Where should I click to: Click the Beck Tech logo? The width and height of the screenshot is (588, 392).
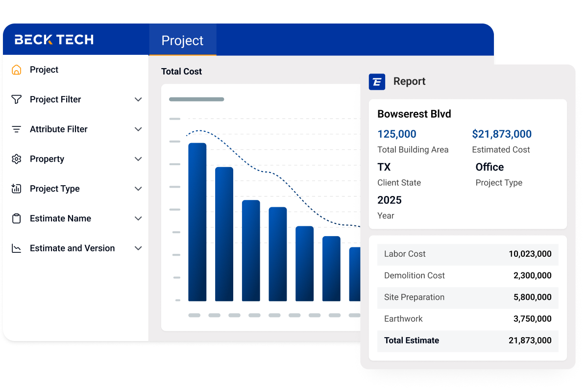pos(54,40)
